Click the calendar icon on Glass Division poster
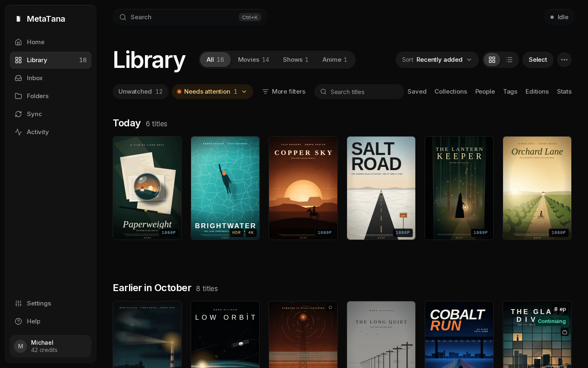Image resolution: width=588 pixels, height=368 pixels. pos(565,332)
